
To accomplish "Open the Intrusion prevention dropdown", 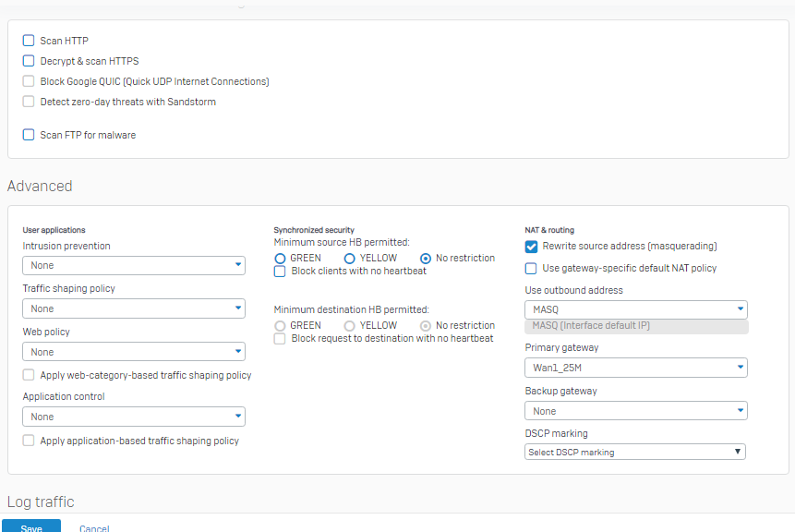I will pos(134,265).
